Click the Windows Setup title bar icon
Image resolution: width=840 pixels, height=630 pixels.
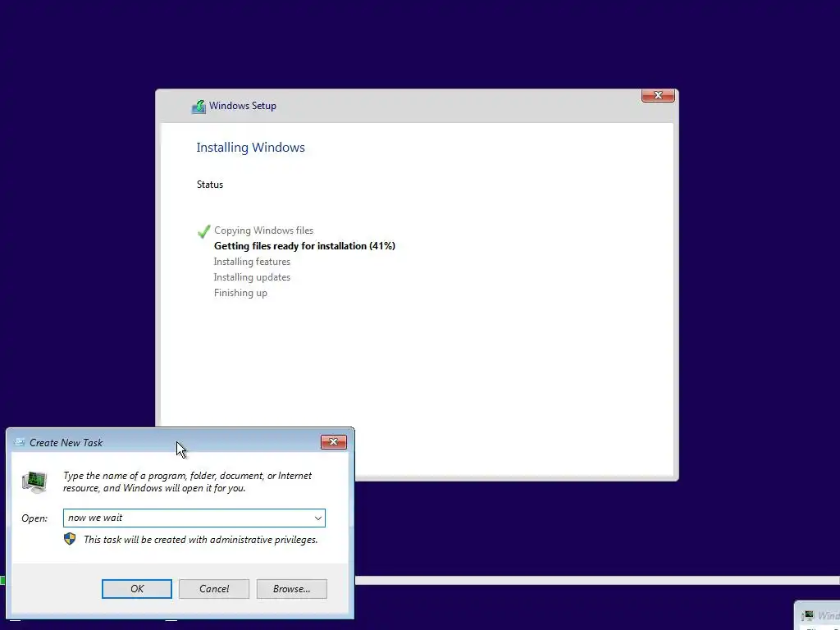point(199,107)
